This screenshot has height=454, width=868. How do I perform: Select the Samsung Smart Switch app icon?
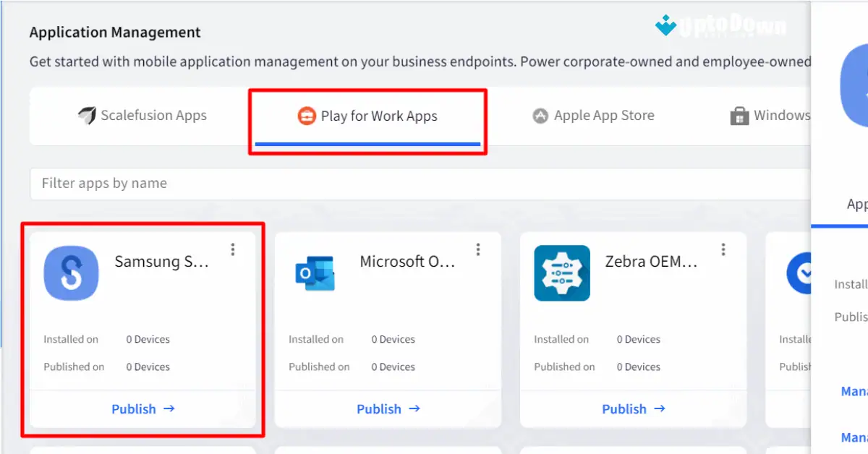pyautogui.click(x=72, y=273)
